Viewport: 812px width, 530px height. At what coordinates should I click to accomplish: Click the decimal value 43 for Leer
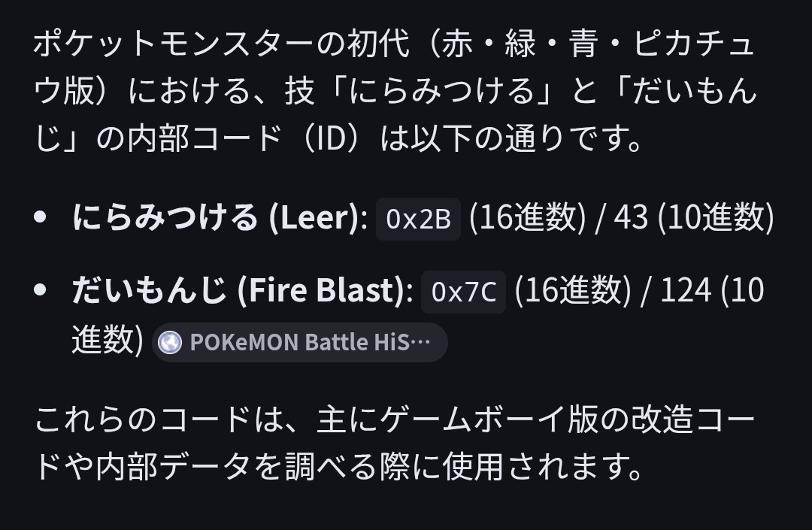pyautogui.click(x=631, y=218)
